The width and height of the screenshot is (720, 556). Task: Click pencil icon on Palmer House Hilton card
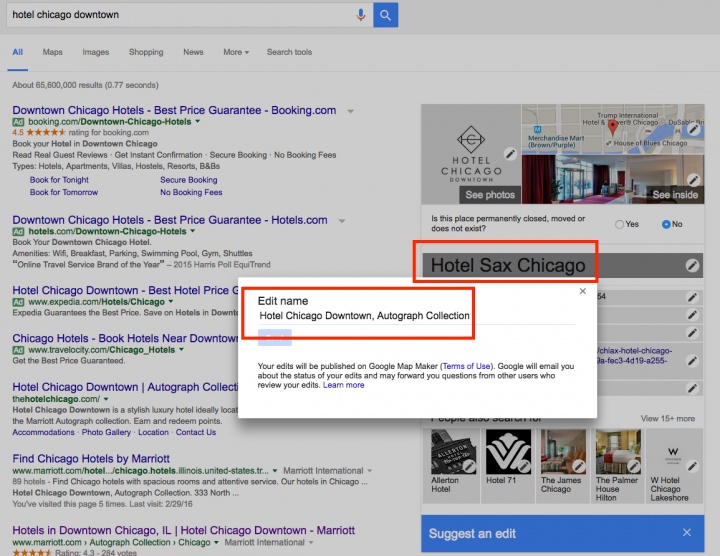click(634, 466)
